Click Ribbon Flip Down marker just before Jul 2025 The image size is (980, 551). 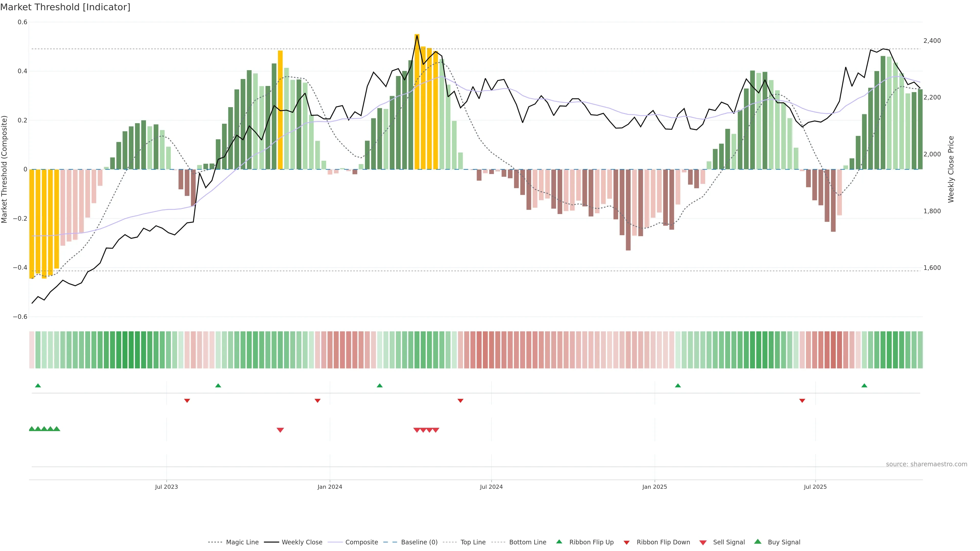pos(802,401)
